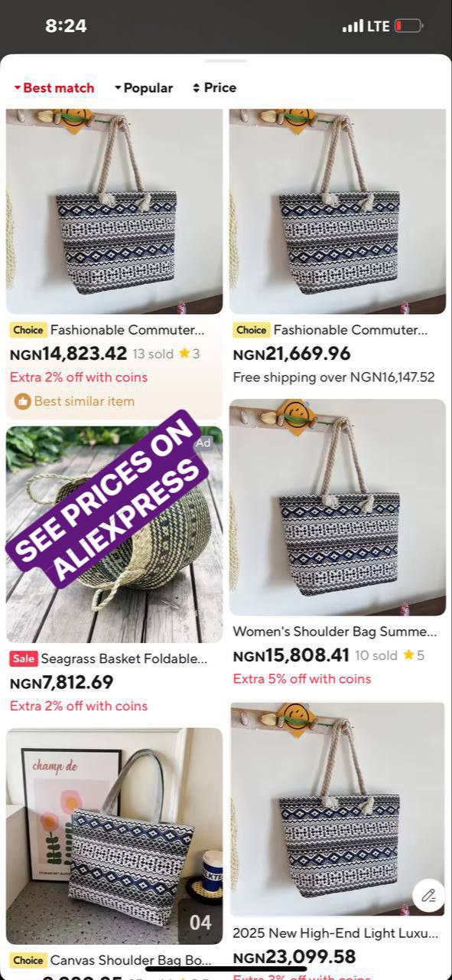Select the seagrass basket product image
452x980 pixels.
(115, 534)
